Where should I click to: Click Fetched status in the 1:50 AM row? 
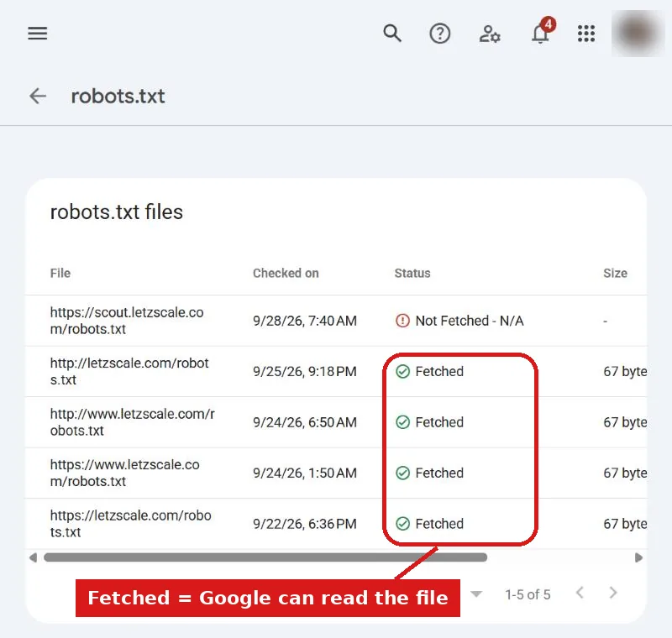439,473
